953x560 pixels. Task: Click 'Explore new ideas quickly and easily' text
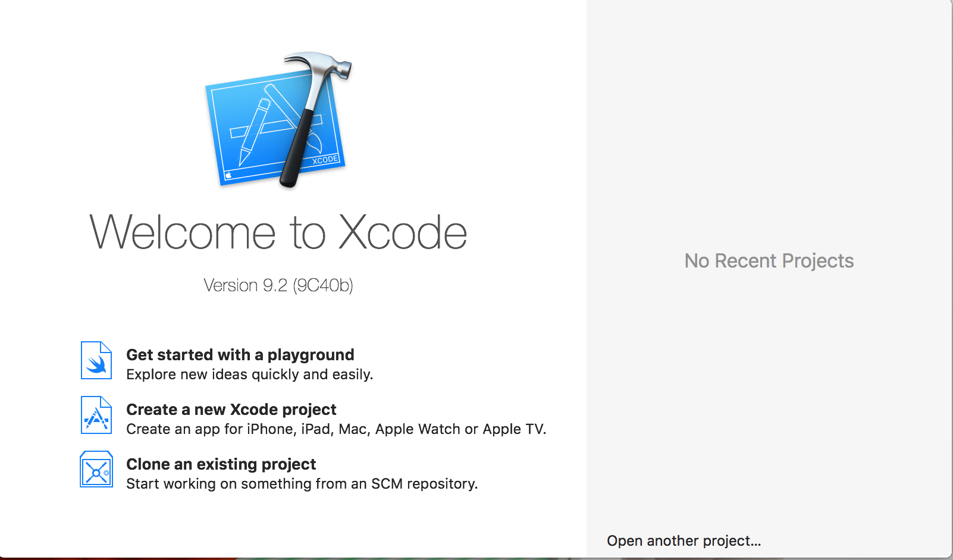pyautogui.click(x=249, y=375)
